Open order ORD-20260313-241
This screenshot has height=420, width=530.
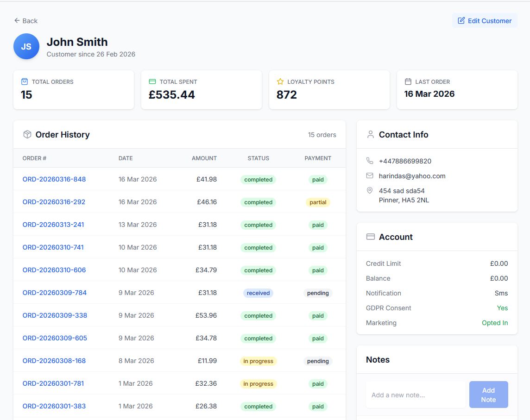(x=53, y=225)
